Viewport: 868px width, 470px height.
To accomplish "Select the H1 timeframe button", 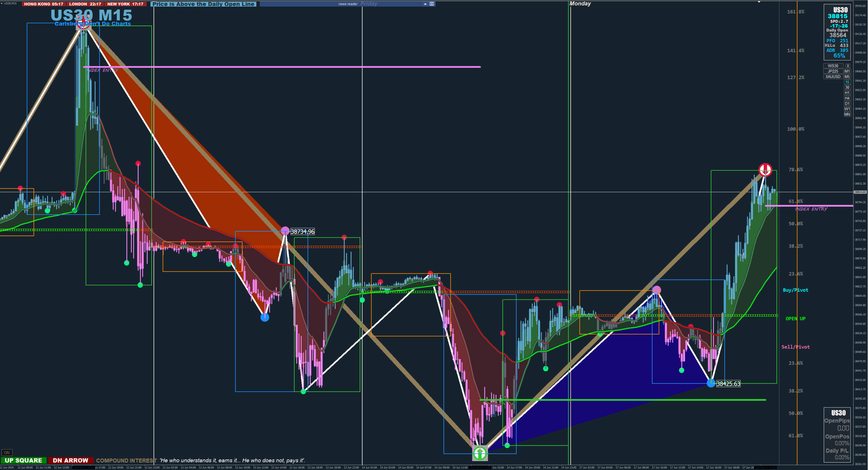I will pyautogui.click(x=847, y=93).
